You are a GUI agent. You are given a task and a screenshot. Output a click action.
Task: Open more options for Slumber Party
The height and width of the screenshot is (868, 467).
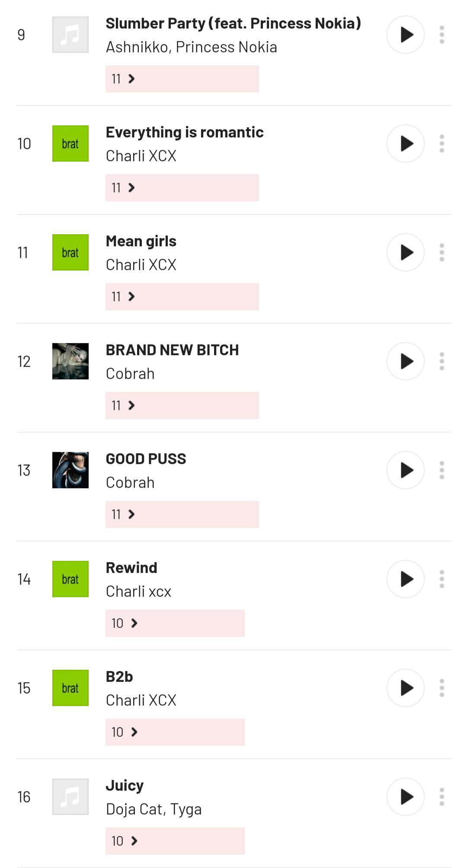click(441, 35)
